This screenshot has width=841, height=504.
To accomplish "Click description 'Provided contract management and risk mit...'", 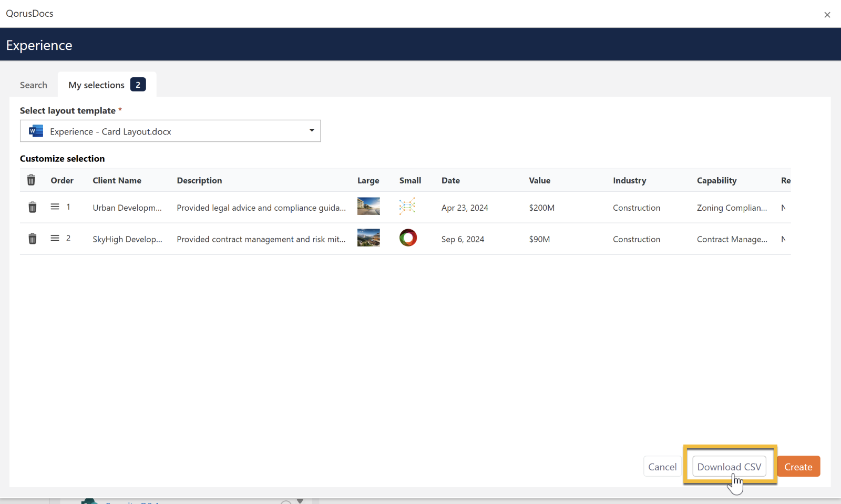I will click(x=261, y=239).
